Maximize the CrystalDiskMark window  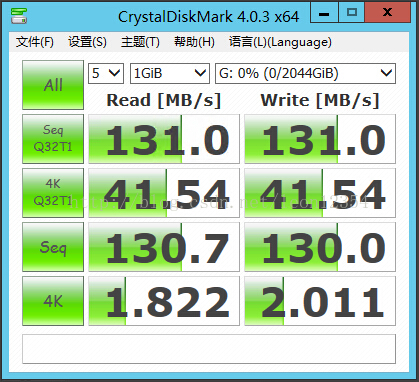pos(351,13)
